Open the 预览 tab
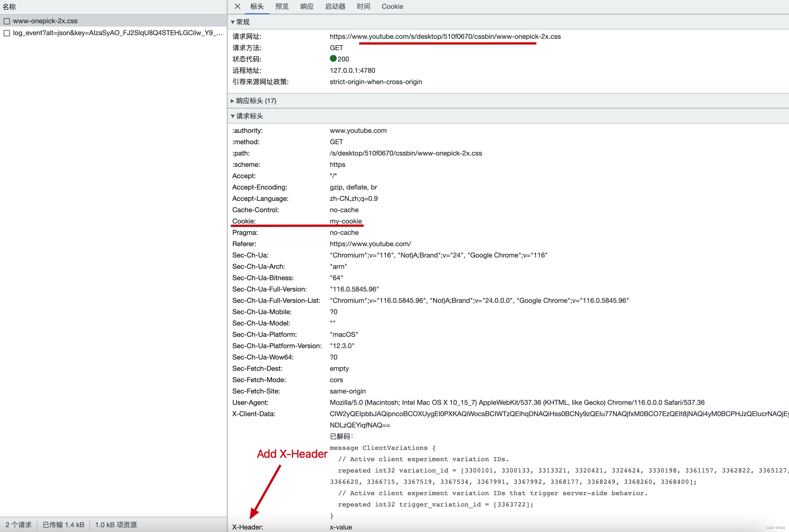This screenshot has height=532, width=789. [282, 7]
